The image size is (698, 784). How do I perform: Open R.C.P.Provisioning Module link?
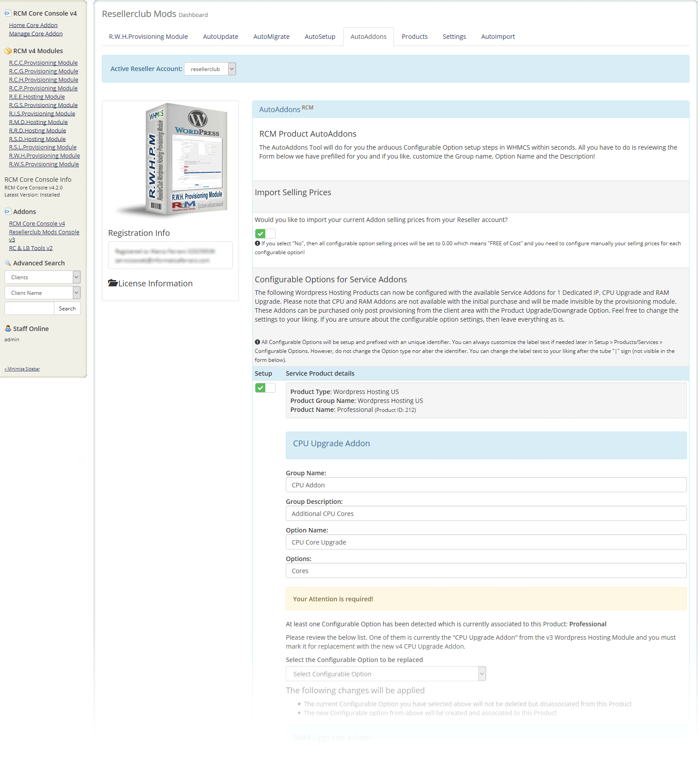(x=43, y=88)
